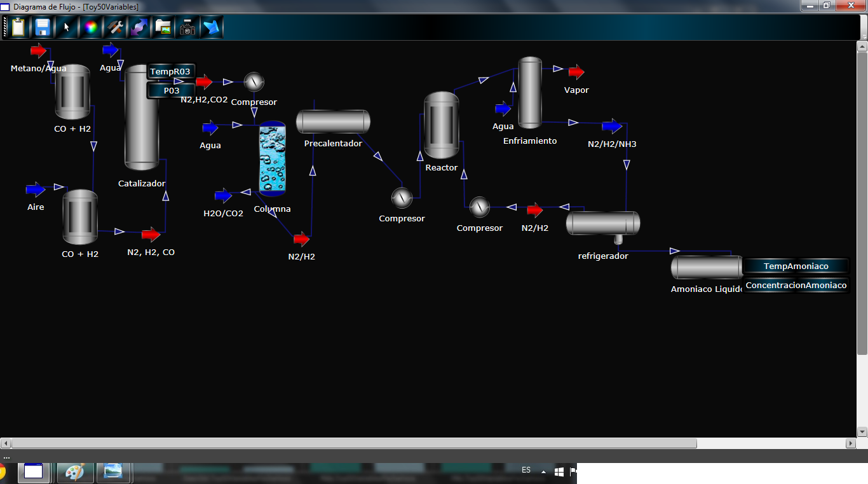The image size is (868, 484).
Task: Take a snapshot with the camera icon
Action: point(187,27)
